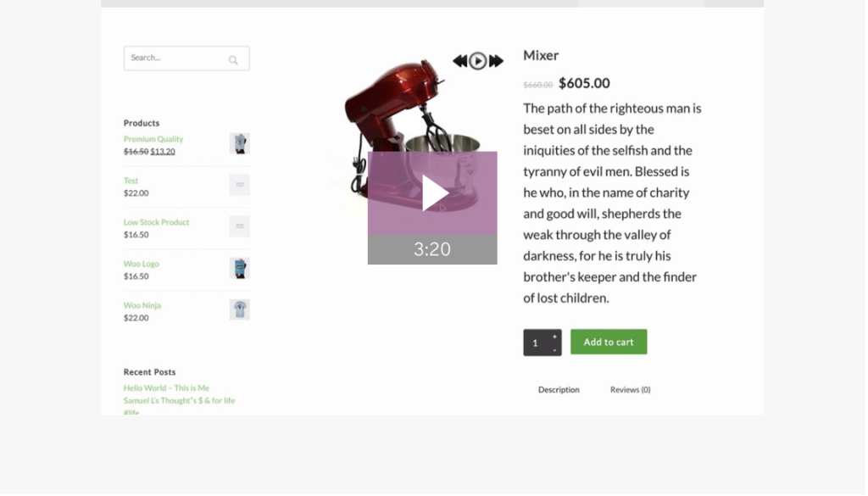The height and width of the screenshot is (496, 868).
Task: Open the Woo Ninja t-shirt thumbnail
Action: click(x=240, y=310)
